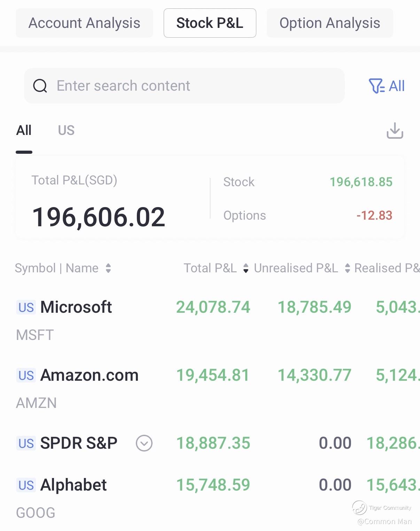Click the magnifier search icon
Viewport: 420px width, 531px height.
(40, 86)
